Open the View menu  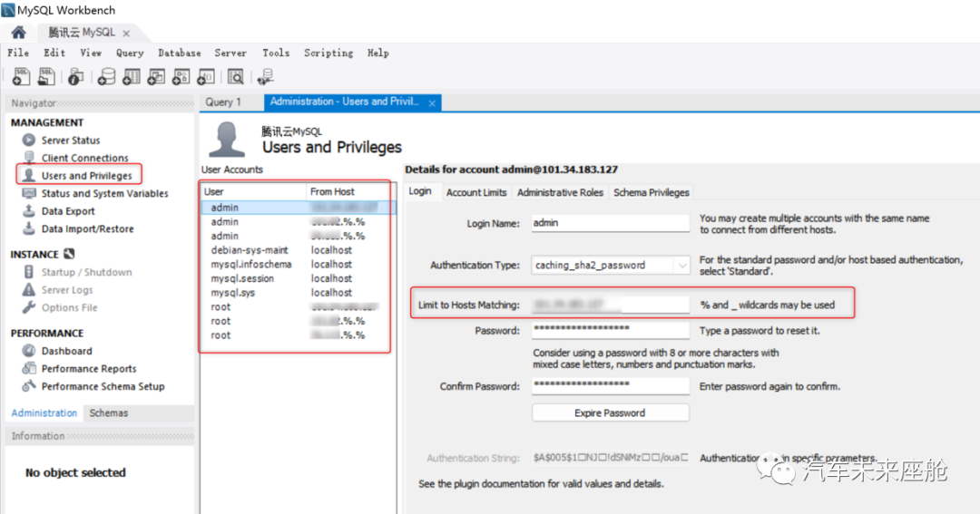(x=91, y=53)
